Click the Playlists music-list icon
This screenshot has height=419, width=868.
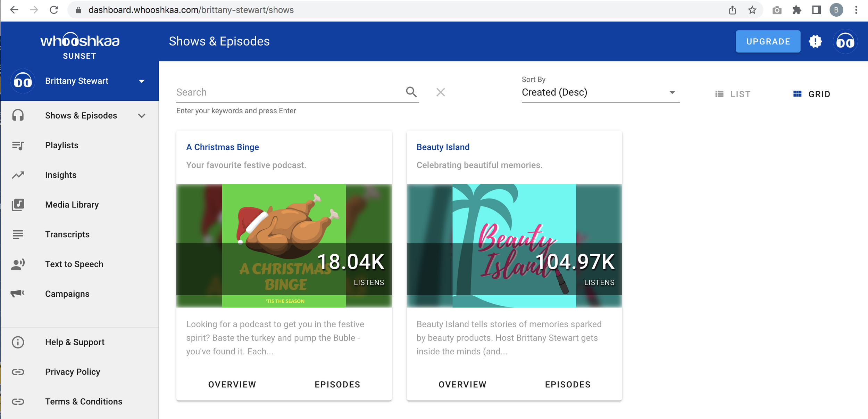tap(18, 145)
